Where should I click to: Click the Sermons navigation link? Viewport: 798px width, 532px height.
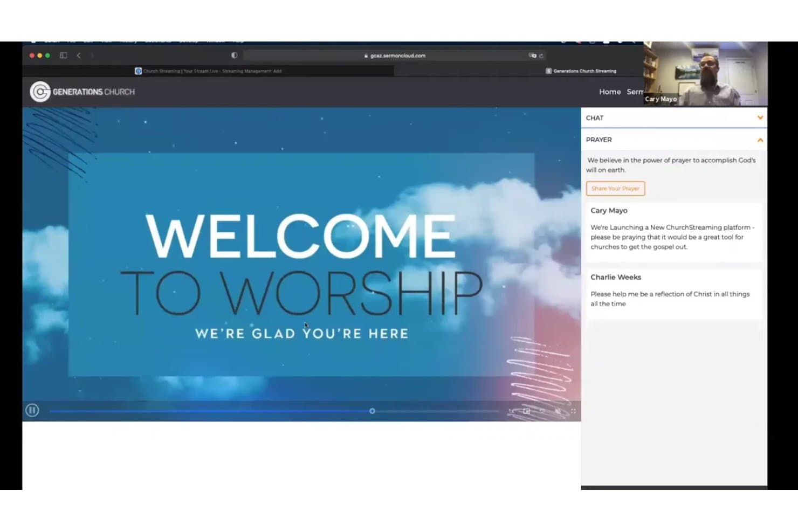click(635, 92)
